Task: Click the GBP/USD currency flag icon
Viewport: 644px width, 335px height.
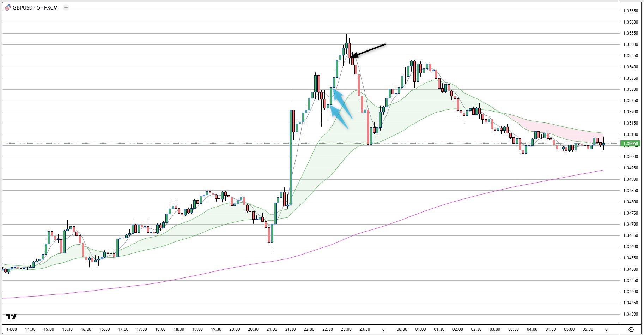Action: (x=8, y=8)
